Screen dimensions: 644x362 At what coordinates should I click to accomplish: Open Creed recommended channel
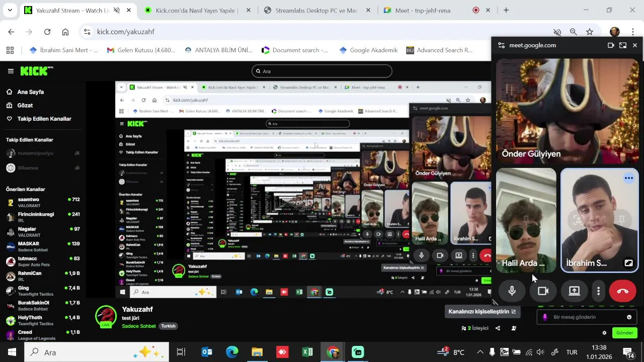pyautogui.click(x=43, y=335)
